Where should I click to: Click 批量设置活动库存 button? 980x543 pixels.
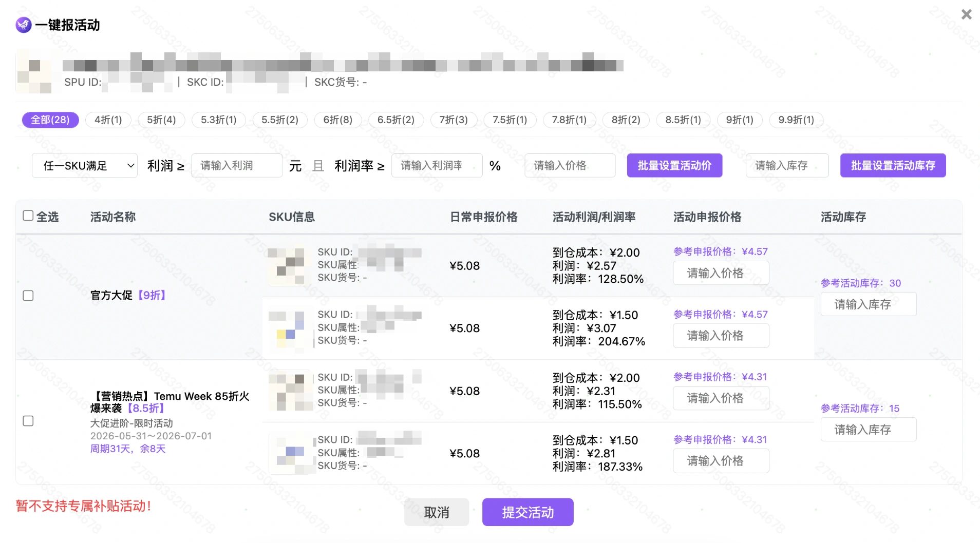893,166
